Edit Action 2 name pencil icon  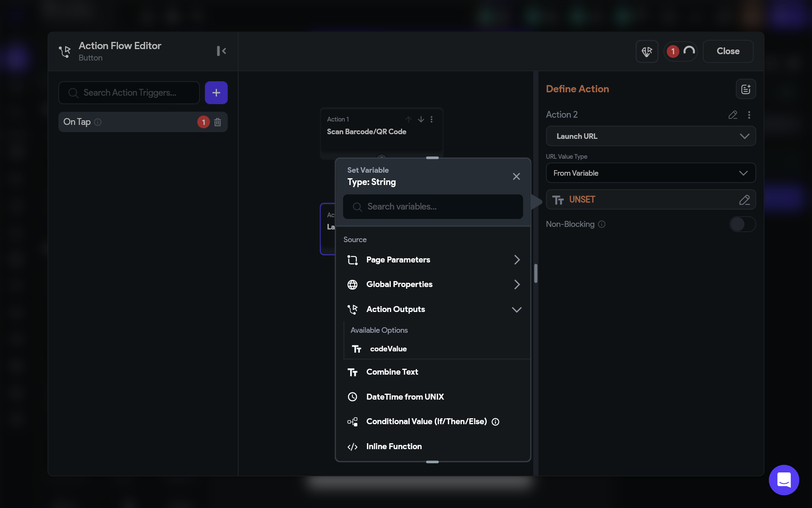732,115
